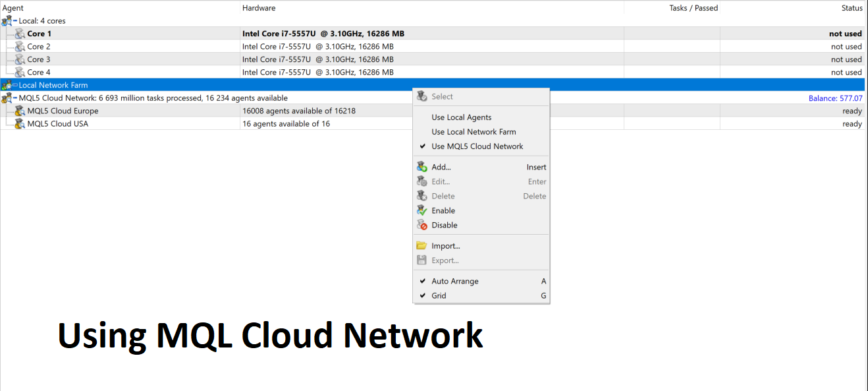Click '16008 agents available of 16218' cell
The width and height of the screenshot is (868, 391).
pos(299,111)
